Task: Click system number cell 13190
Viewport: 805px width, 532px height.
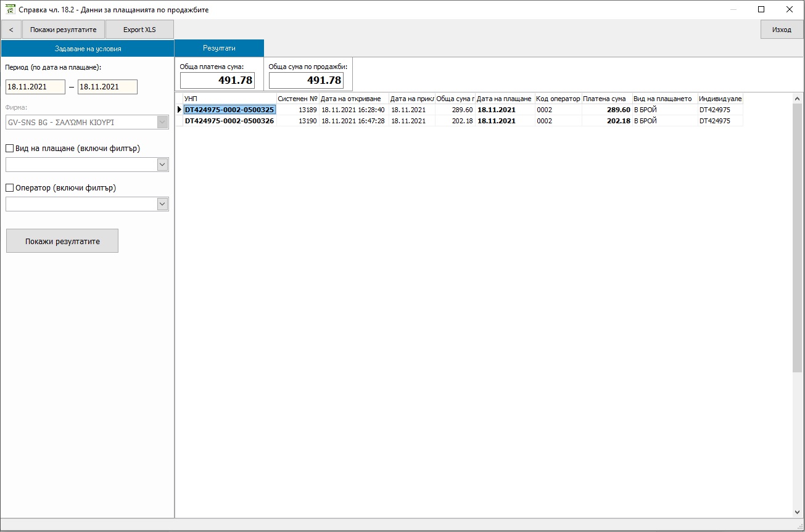Action: pyautogui.click(x=298, y=121)
